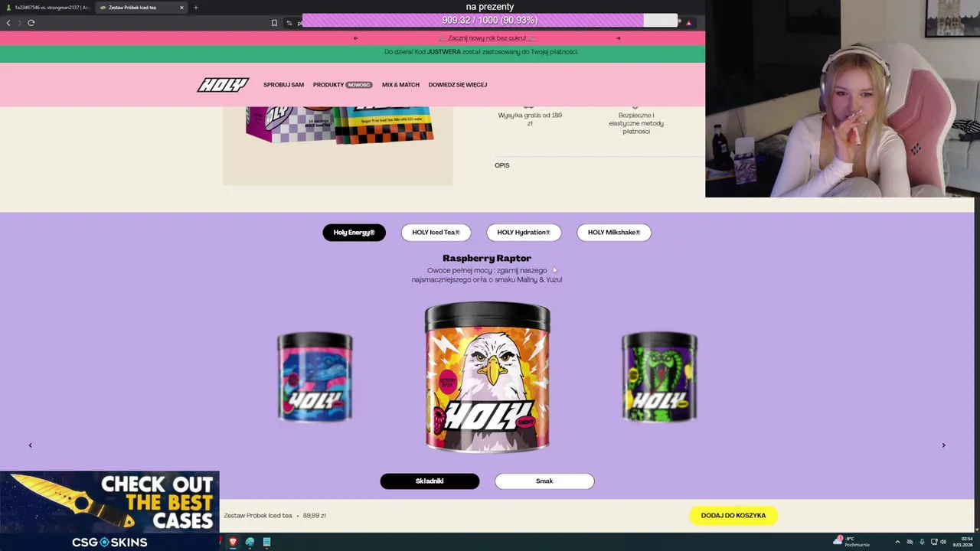
Task: Open the Brave browser icon in the taskbar
Action: 233,542
